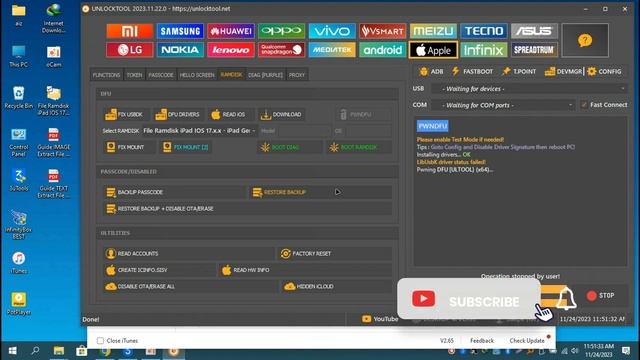Select the ASUS brand tile
This screenshot has width=640, height=360.
(534, 31)
